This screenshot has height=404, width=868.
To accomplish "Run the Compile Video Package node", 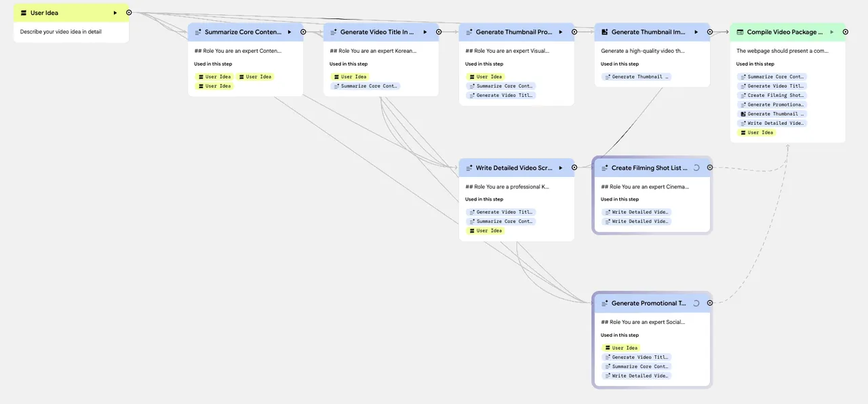I will (832, 32).
